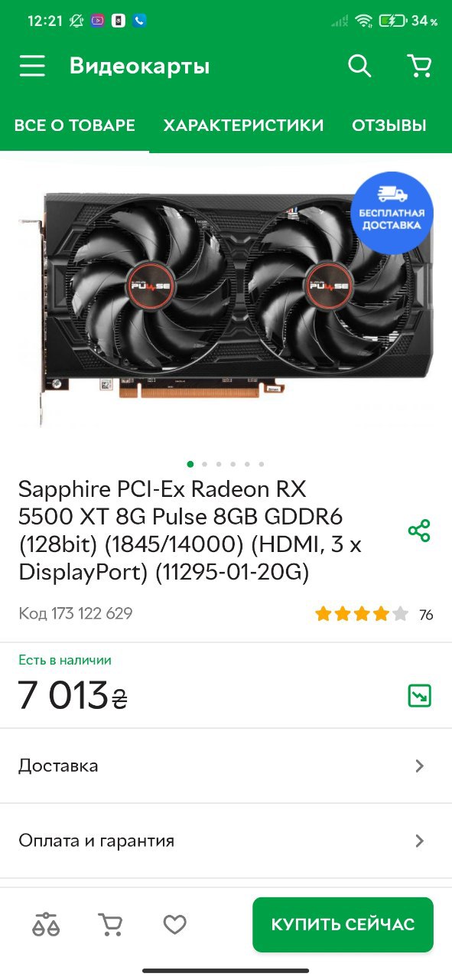452x980 pixels.
Task: Open the hamburger menu
Action: point(32,66)
